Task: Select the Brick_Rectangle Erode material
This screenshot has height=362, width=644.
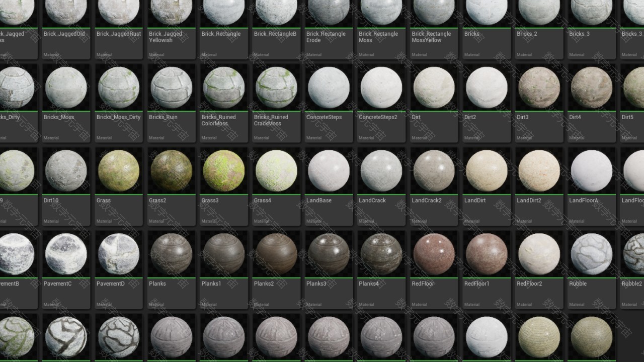Action: coord(329,29)
